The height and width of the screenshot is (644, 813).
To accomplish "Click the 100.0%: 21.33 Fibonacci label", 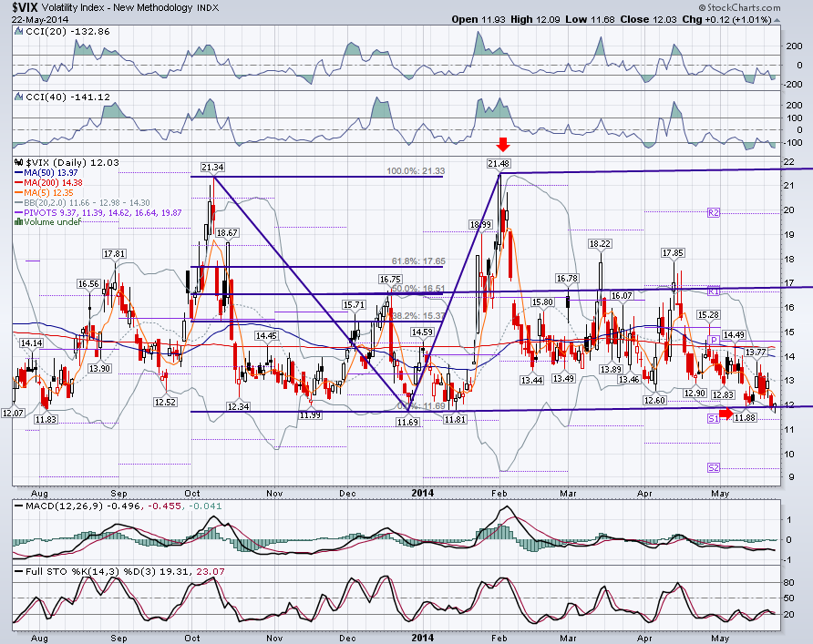I will 416,171.
